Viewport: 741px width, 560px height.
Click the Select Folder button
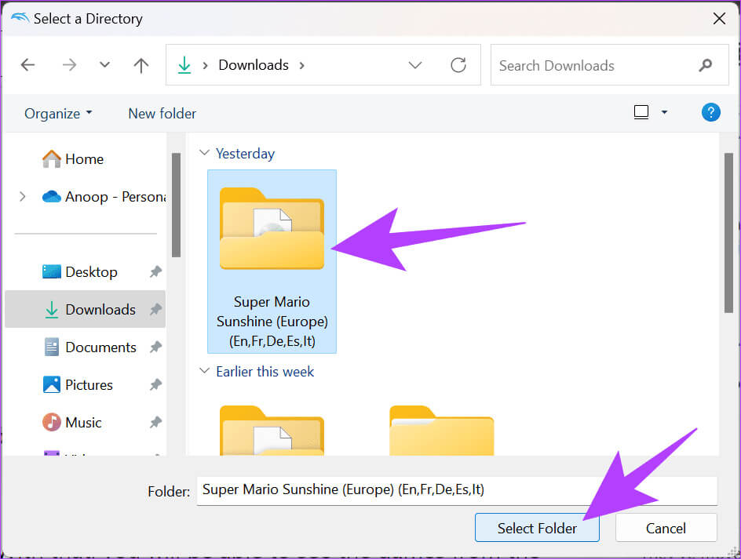[x=537, y=528]
